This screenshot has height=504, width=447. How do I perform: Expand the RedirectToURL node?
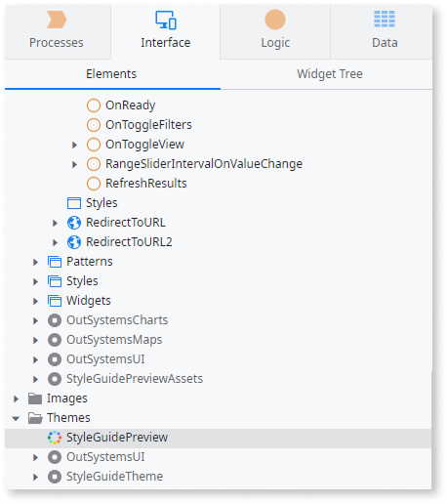pyautogui.click(x=55, y=223)
